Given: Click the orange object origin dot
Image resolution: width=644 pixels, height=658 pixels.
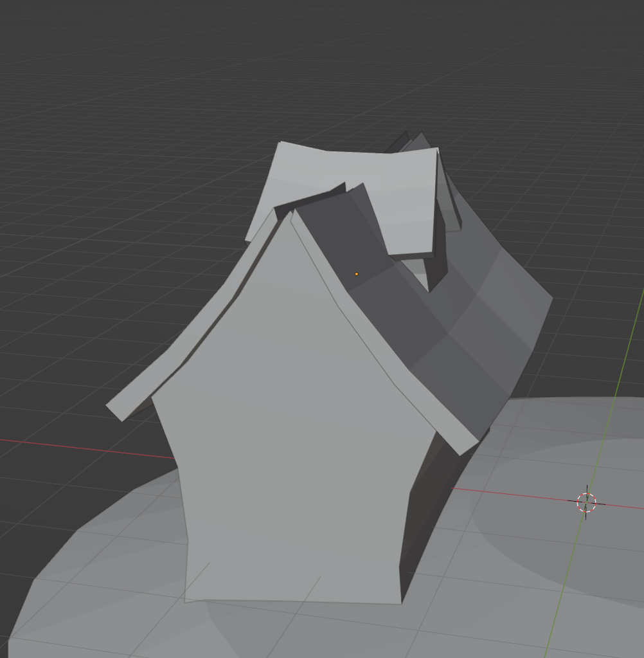Looking at the screenshot, I should (356, 274).
